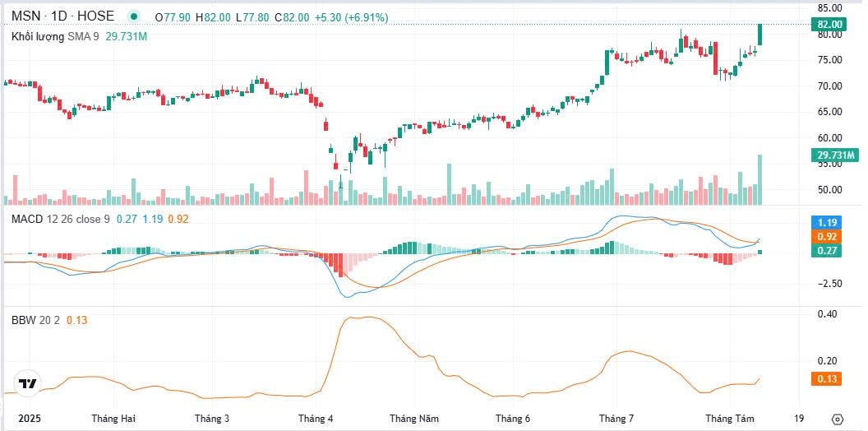Click the 0.20 BBW axis label
Viewport: 868px width, 431px height.
(x=829, y=361)
